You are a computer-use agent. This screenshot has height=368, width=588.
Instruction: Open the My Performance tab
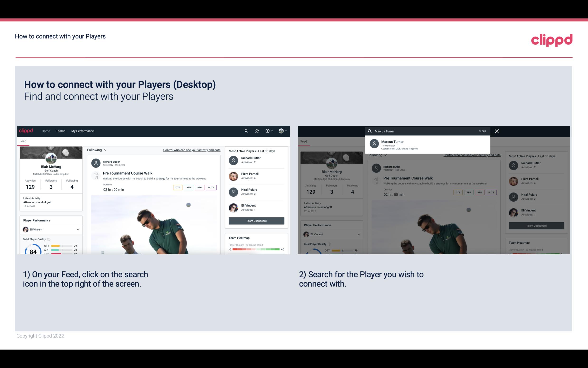point(83,131)
